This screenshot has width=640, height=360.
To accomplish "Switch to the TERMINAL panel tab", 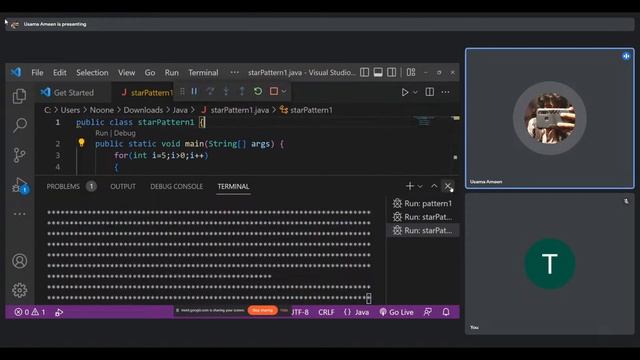I will (233, 187).
